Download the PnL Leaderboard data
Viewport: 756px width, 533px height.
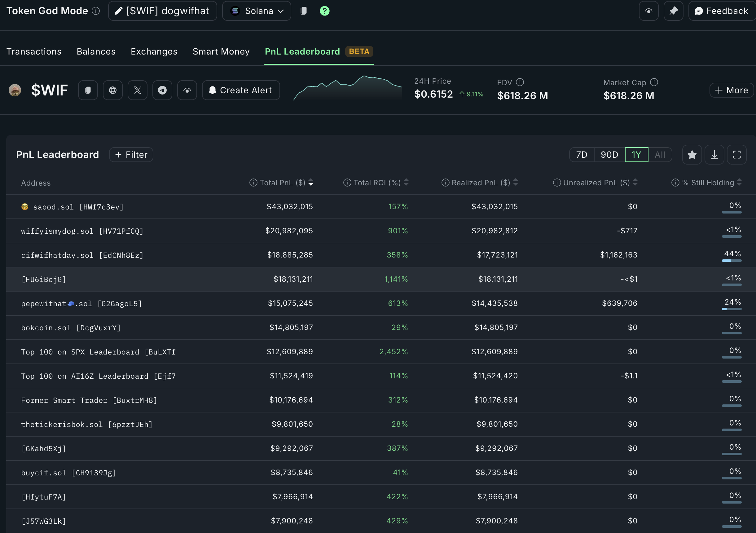click(714, 155)
